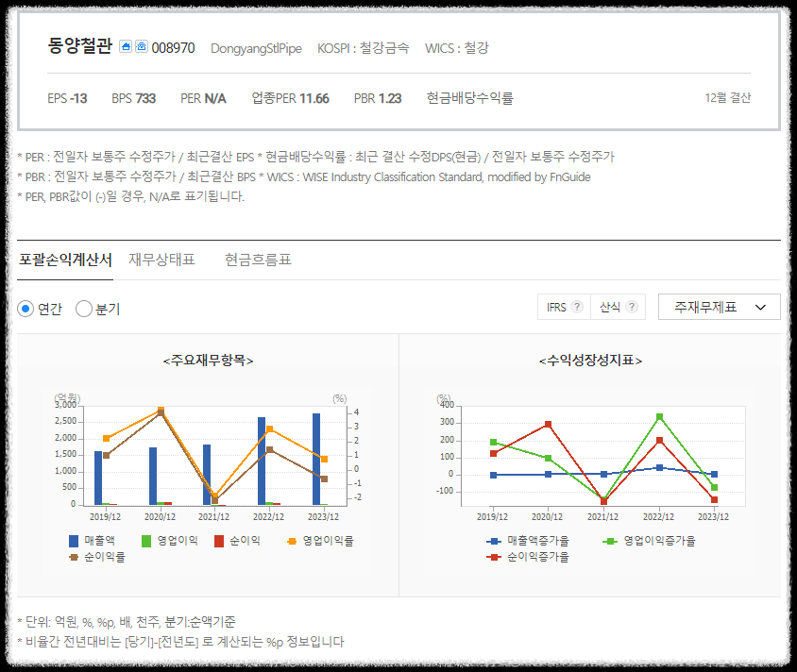Toggle 영업이익증가율 green legend marker
The width and height of the screenshot is (797, 672).
610,541
